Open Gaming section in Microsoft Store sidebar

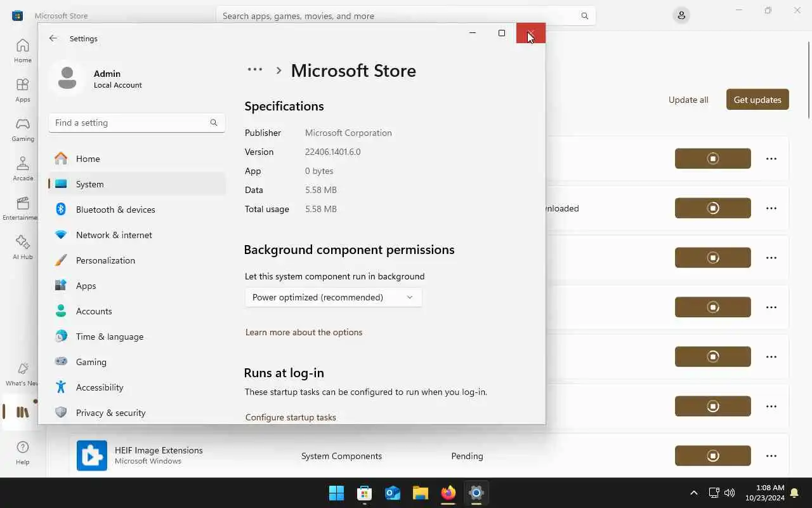point(22,130)
